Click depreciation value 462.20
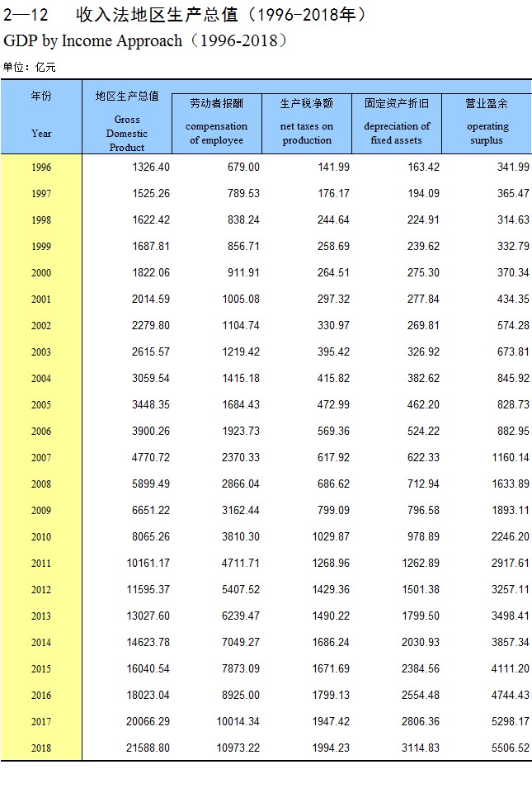 coord(423,404)
